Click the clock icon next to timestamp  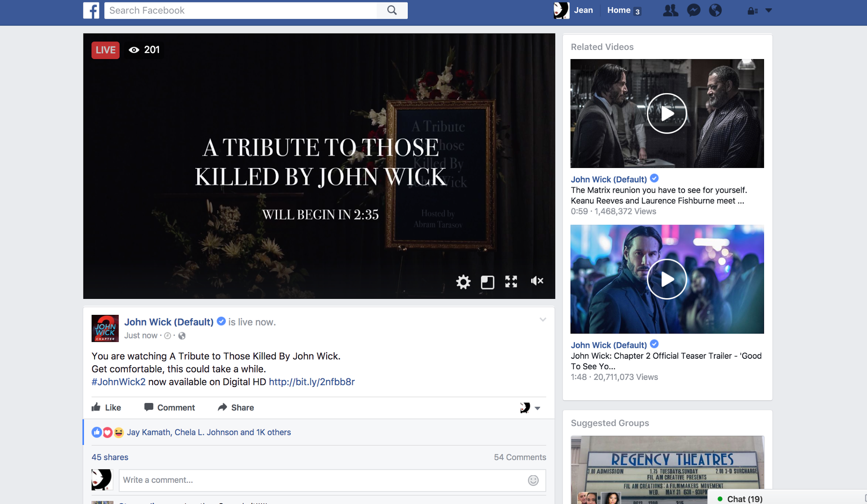(168, 336)
